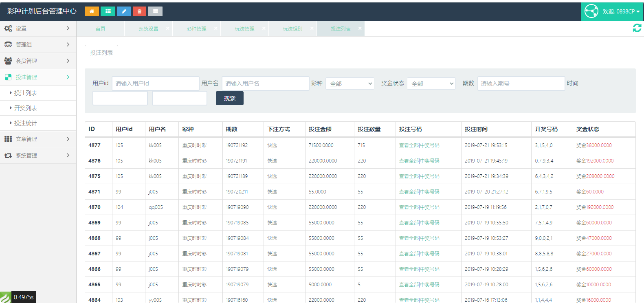Open the 彩种 dropdown filter
The image size is (644, 303).
coord(349,83)
